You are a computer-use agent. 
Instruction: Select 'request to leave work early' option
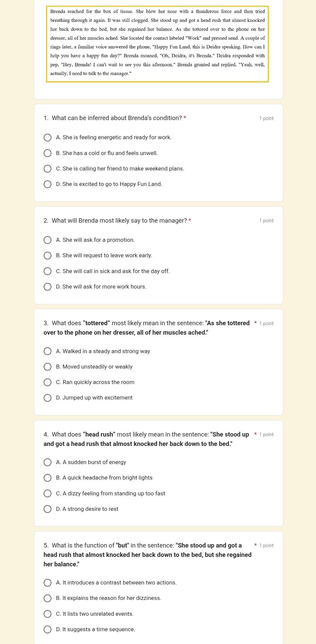click(x=48, y=256)
